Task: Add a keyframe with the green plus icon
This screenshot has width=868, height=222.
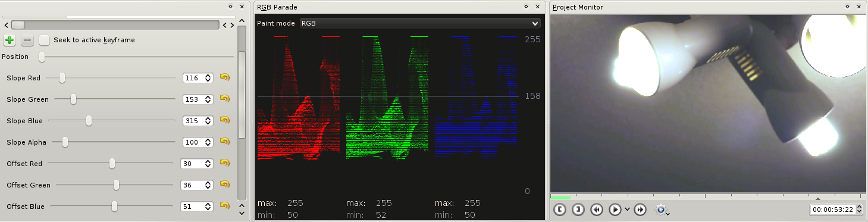Action: [x=10, y=40]
